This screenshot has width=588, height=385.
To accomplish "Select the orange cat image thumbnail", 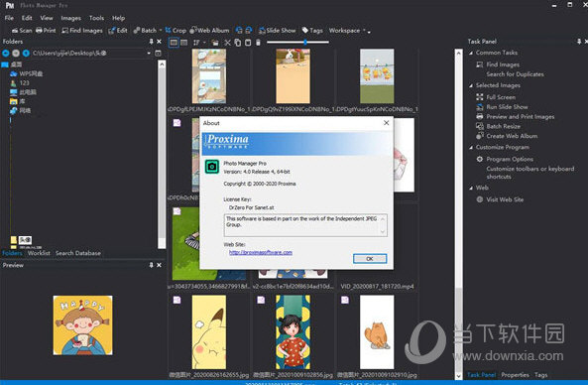I will [x=377, y=331].
